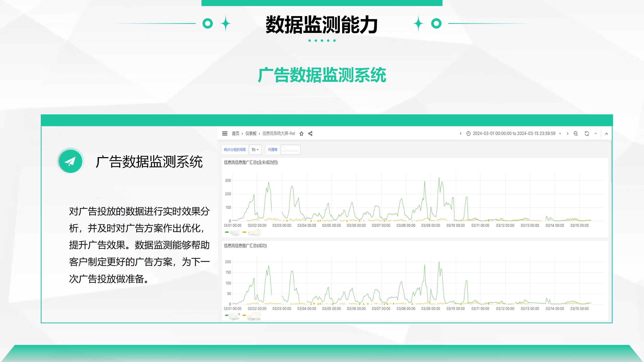Click panel title 信息流信息推广汇总(含未成功的)

(251, 163)
